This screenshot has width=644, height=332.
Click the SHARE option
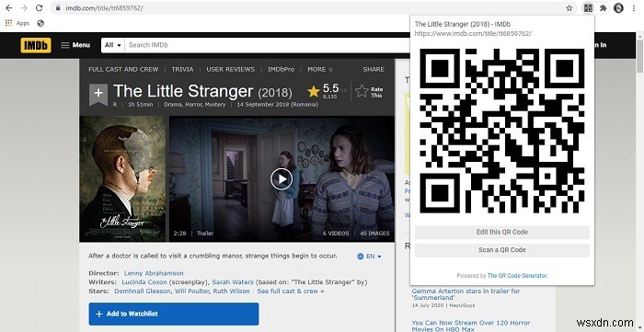tap(374, 69)
